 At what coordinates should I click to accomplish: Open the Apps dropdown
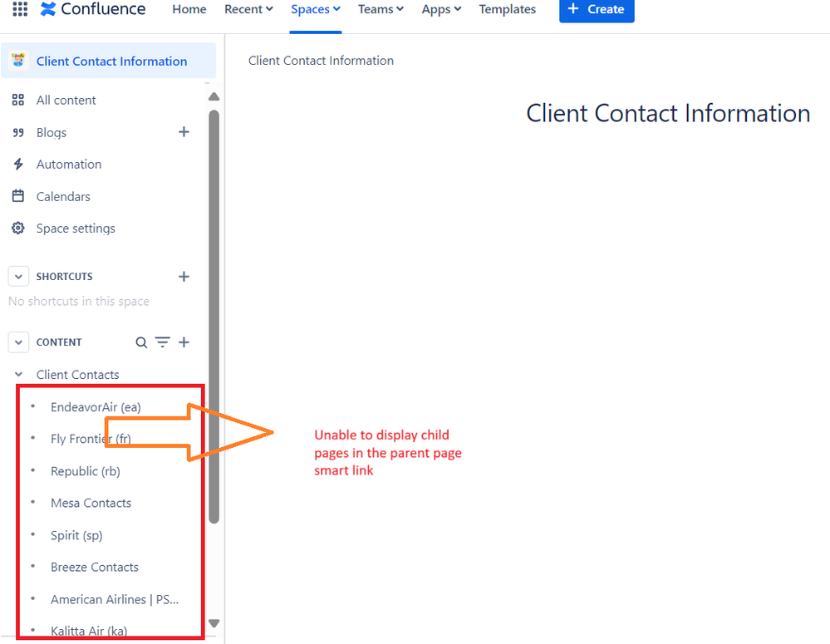(441, 9)
